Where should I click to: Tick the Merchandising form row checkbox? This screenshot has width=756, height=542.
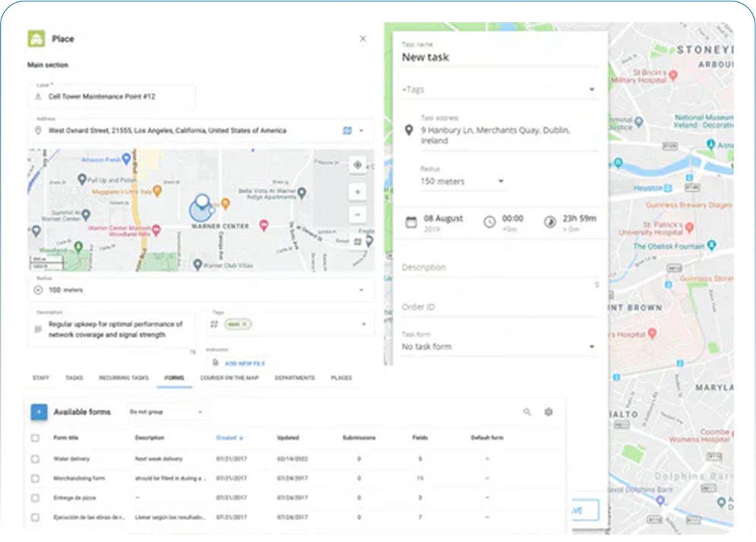coord(35,478)
